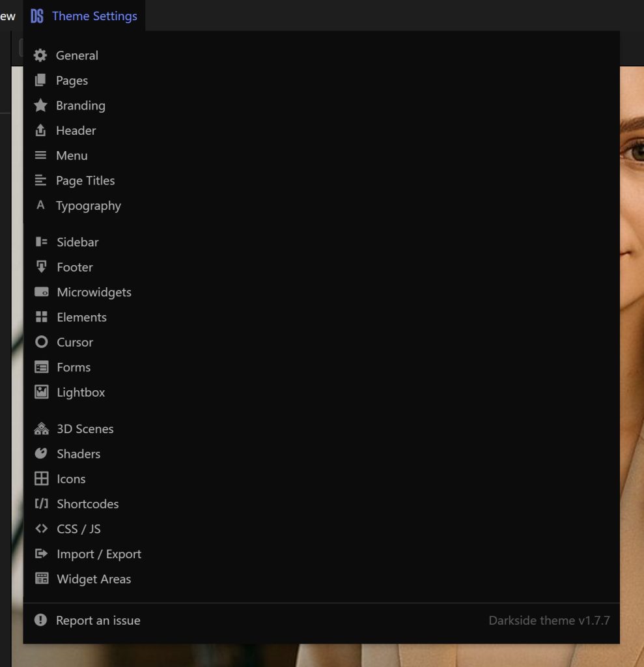This screenshot has height=667, width=644.
Task: Click the Shortcodes bracket icon
Action: (41, 504)
